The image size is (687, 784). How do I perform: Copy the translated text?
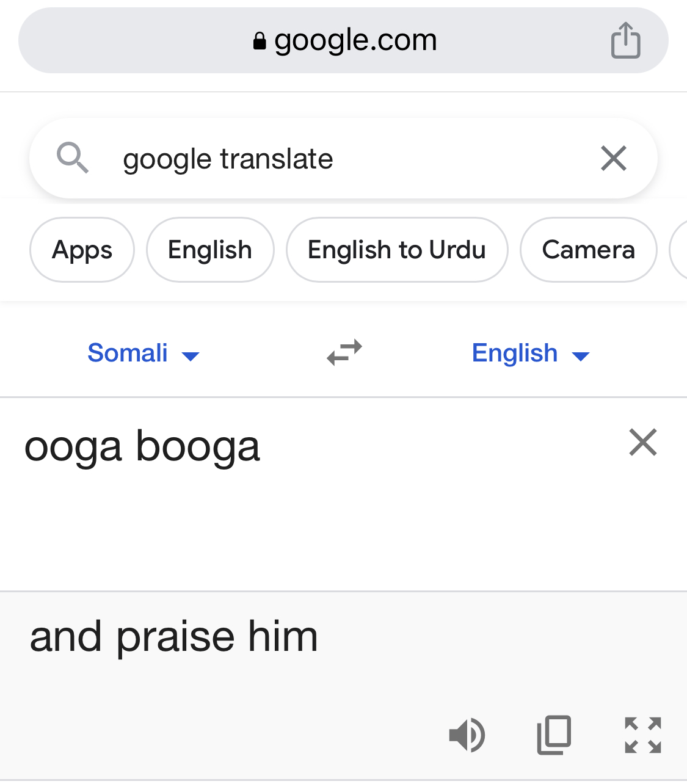[554, 735]
